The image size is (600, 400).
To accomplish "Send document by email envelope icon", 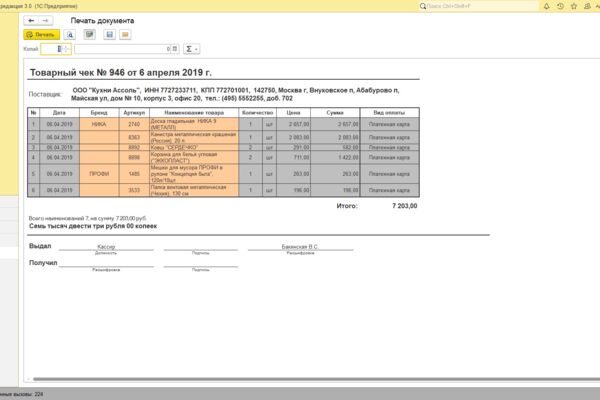I will 125,35.
